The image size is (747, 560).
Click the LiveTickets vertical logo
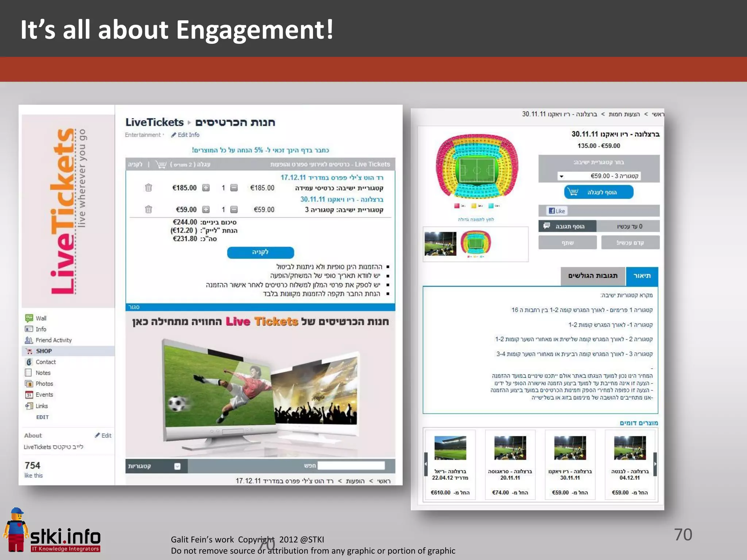[x=68, y=211]
